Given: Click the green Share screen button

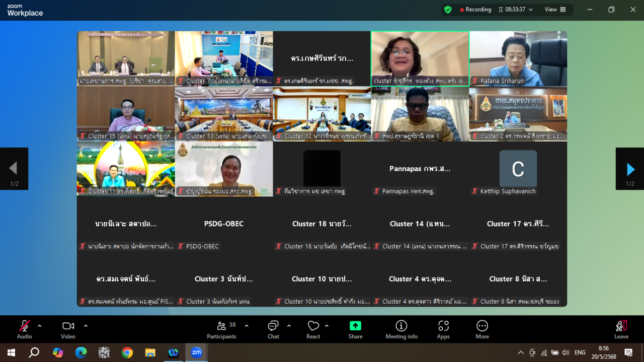Looking at the screenshot, I should click(355, 329).
